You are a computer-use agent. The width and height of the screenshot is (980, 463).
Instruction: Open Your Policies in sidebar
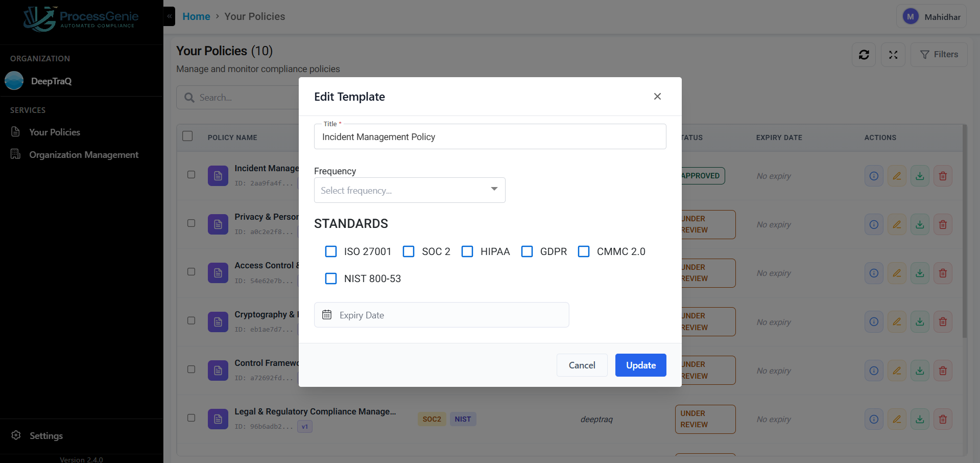55,132
